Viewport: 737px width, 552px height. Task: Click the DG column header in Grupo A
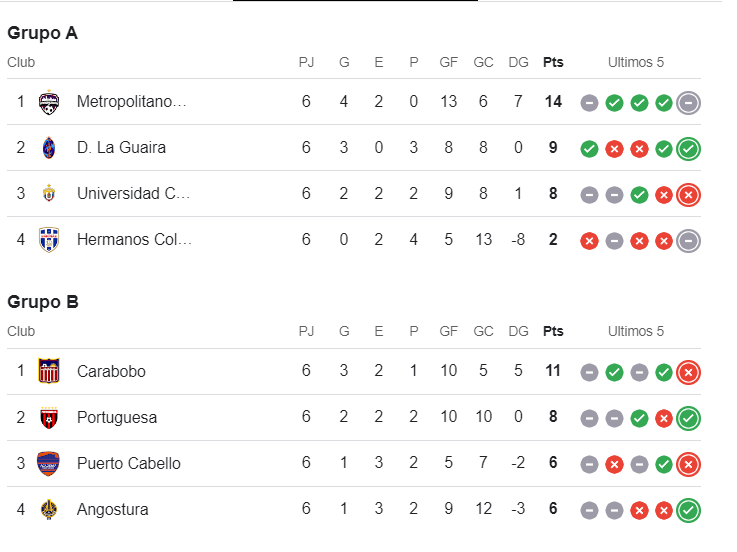coord(518,62)
